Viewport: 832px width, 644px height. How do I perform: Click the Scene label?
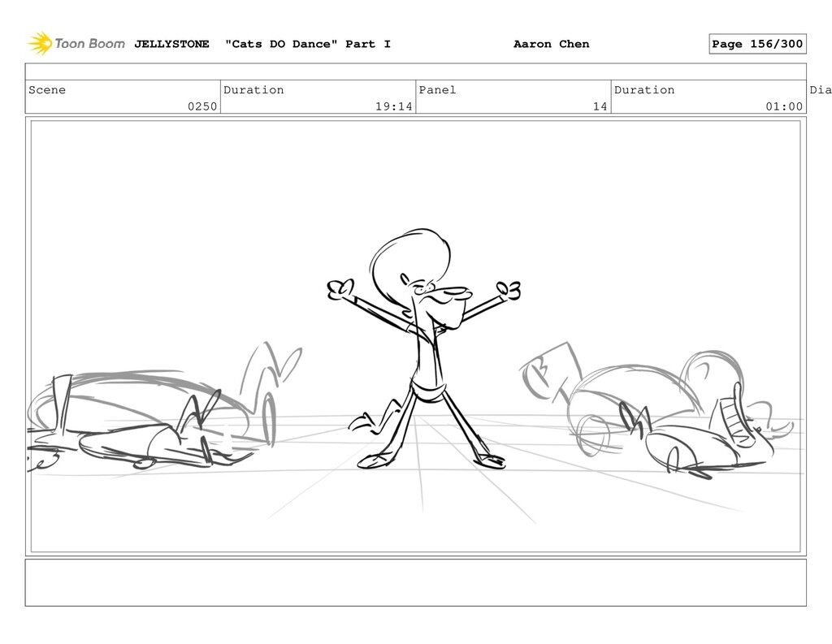click(47, 89)
